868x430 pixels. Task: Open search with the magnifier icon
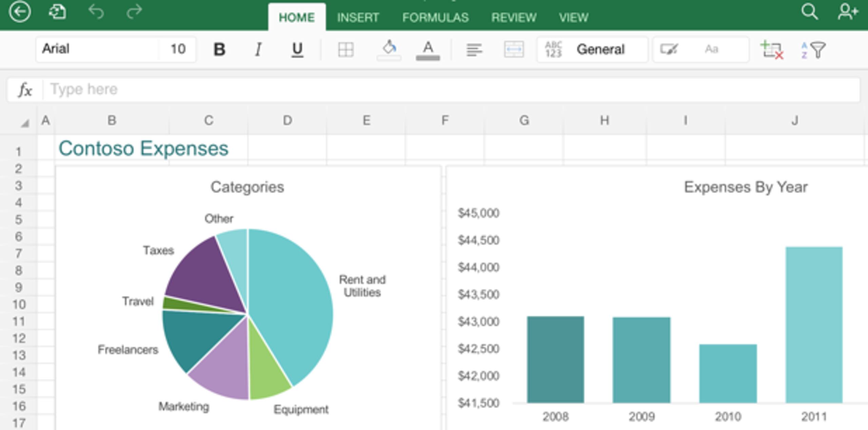[809, 12]
